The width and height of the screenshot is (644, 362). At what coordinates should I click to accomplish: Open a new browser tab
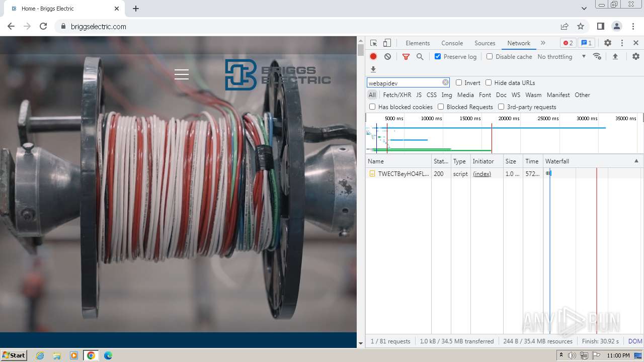[x=136, y=9]
